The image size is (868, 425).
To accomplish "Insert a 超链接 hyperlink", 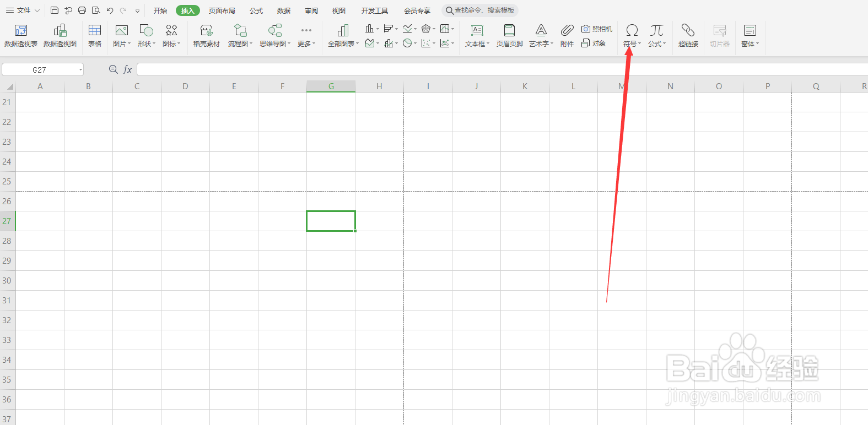I will (x=688, y=36).
